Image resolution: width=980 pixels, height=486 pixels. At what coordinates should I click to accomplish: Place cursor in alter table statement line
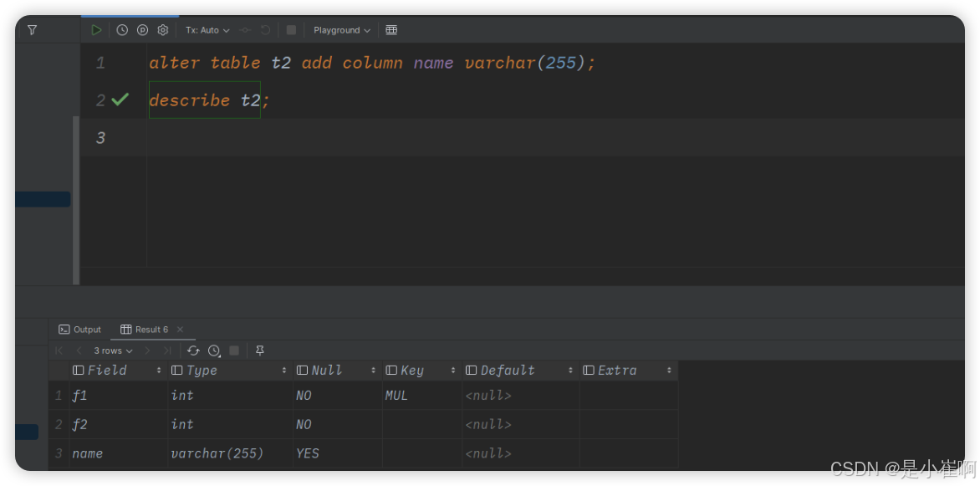point(372,63)
